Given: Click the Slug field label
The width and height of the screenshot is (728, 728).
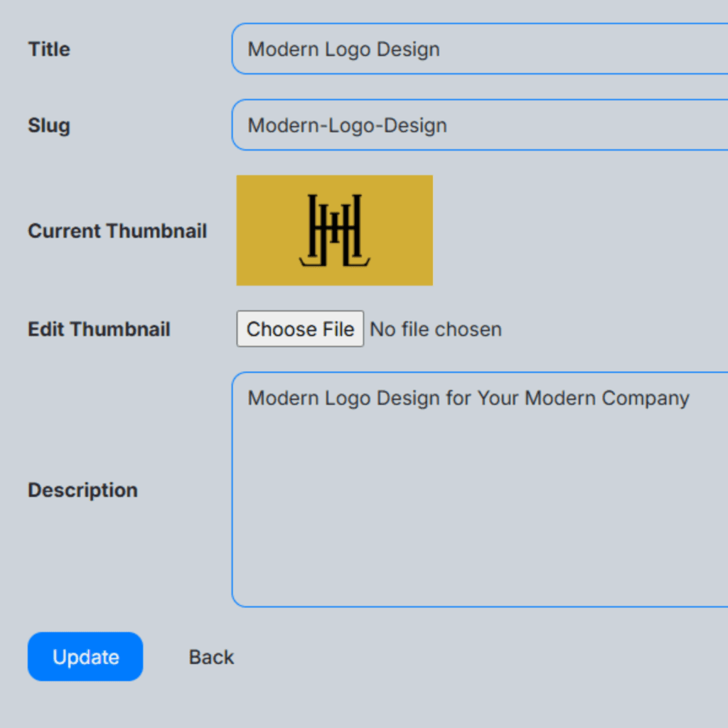Looking at the screenshot, I should 49,125.
